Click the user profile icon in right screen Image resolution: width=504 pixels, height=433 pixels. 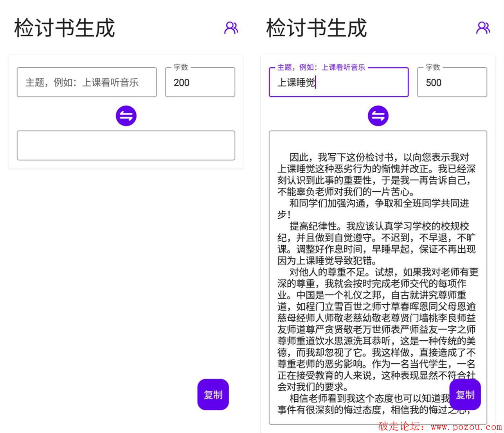click(x=483, y=28)
